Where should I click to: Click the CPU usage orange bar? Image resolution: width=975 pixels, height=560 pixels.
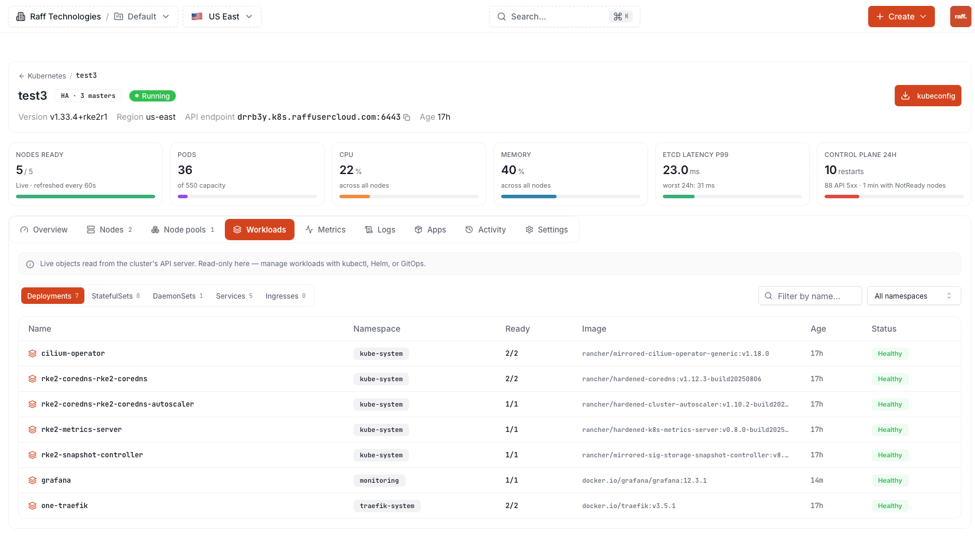click(355, 197)
